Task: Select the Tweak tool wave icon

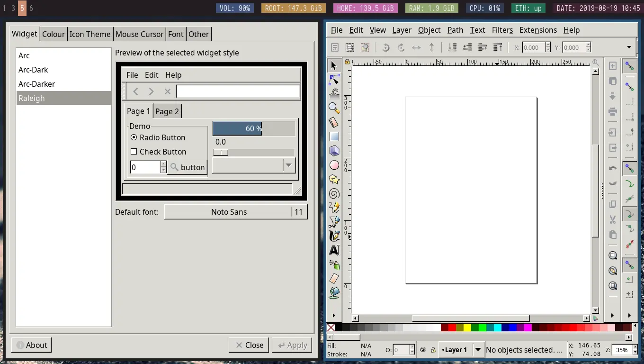Action: [334, 94]
